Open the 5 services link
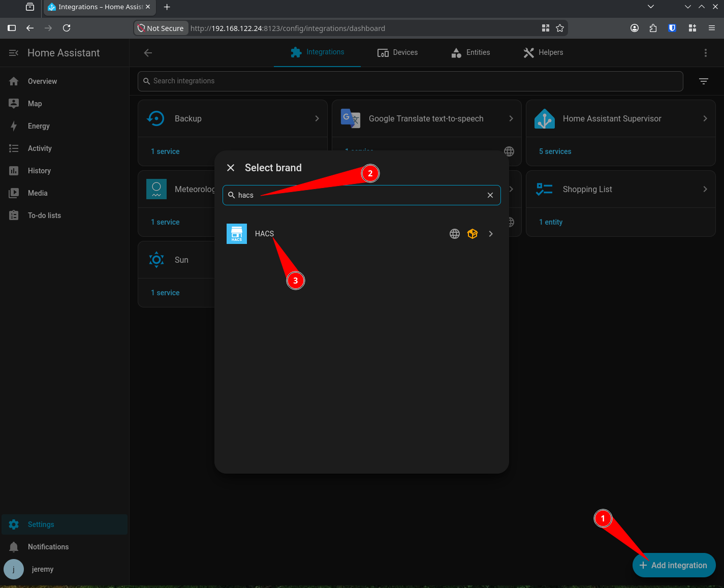This screenshot has height=588, width=724. (555, 151)
